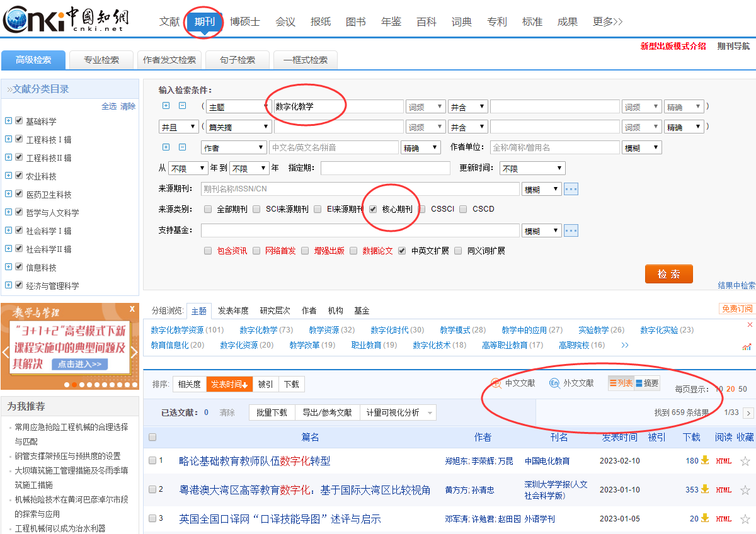756x534 pixels.
Task: Open the 更新时间 dropdown set to 不限
Action: [x=532, y=169]
